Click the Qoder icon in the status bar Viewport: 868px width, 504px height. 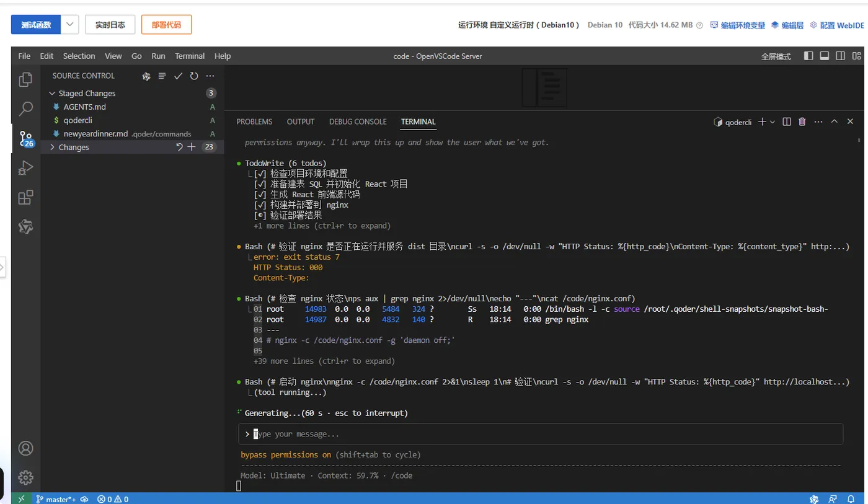815,499
